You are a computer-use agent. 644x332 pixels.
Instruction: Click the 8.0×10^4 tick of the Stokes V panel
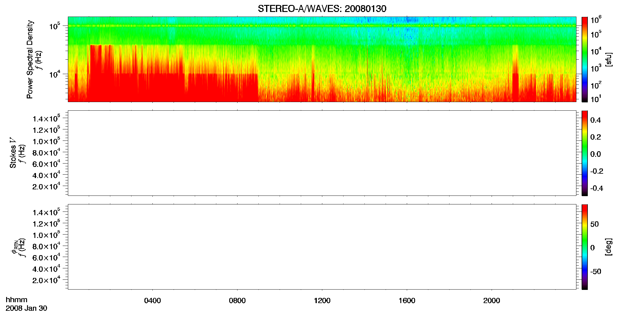click(x=46, y=152)
